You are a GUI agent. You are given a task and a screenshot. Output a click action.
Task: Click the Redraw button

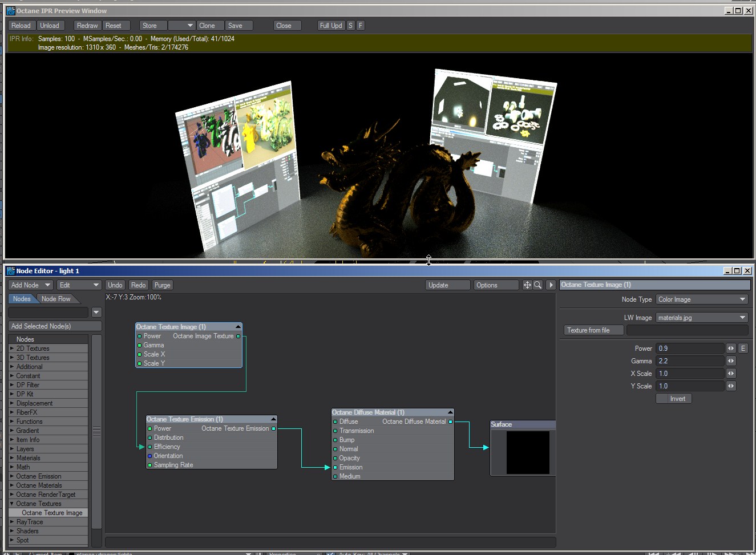pos(87,26)
